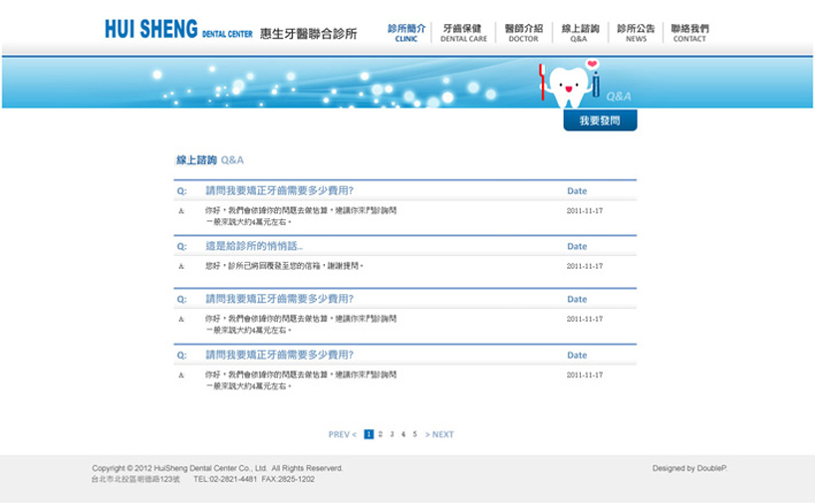Click the tooth mascot holding a toothbrush
This screenshot has height=504, width=815.
(568, 85)
